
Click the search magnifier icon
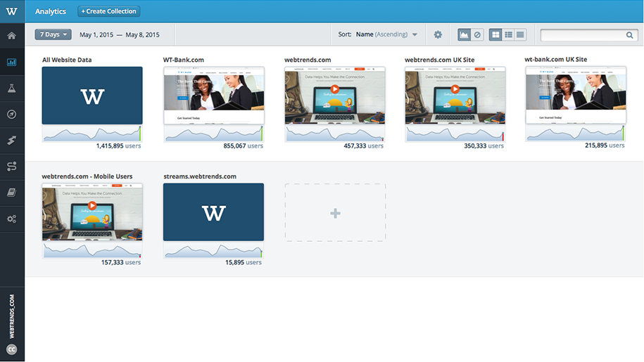pyautogui.click(x=629, y=35)
